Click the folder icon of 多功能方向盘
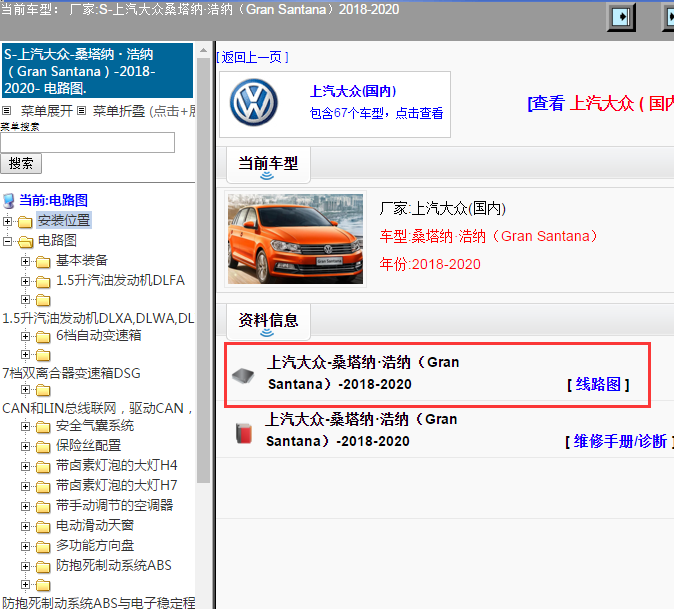Image resolution: width=674 pixels, height=609 pixels. [x=43, y=547]
